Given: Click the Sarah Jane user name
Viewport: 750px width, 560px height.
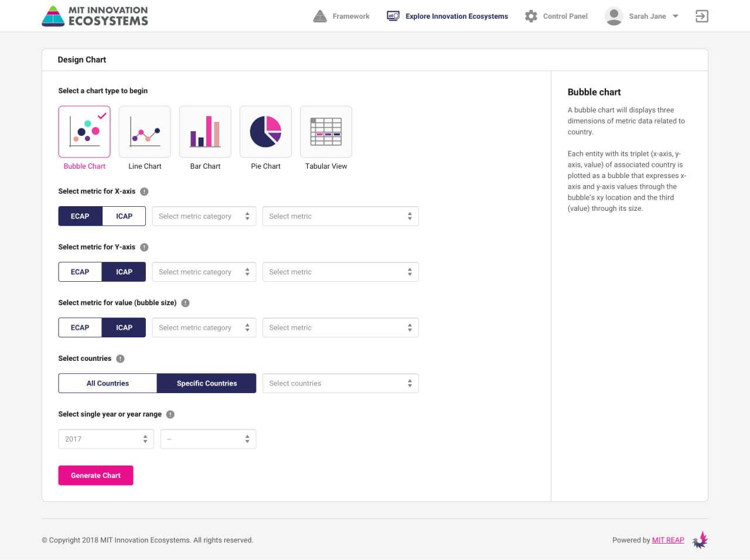Looking at the screenshot, I should pyautogui.click(x=647, y=16).
